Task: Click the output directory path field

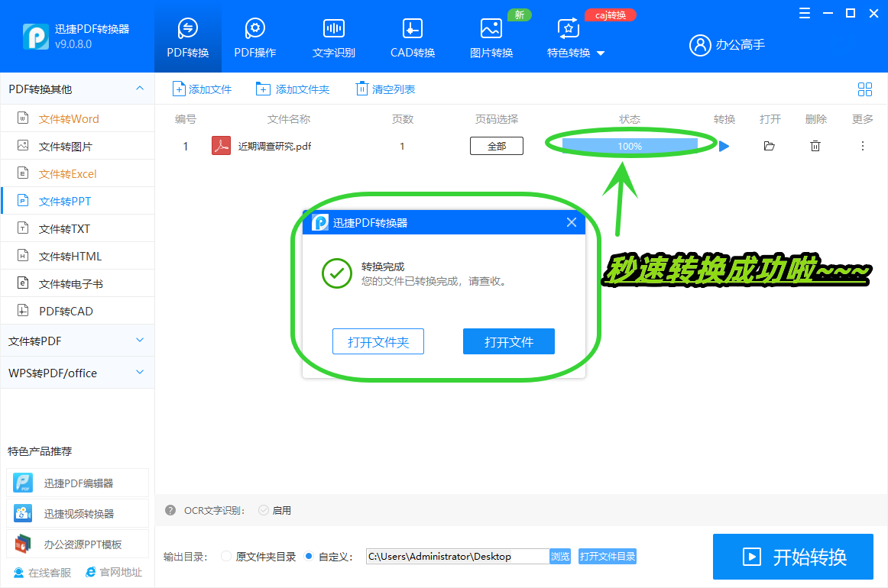Action: tap(458, 556)
